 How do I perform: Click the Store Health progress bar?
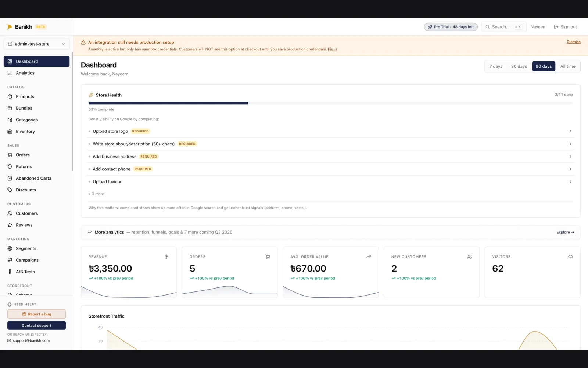(331, 103)
